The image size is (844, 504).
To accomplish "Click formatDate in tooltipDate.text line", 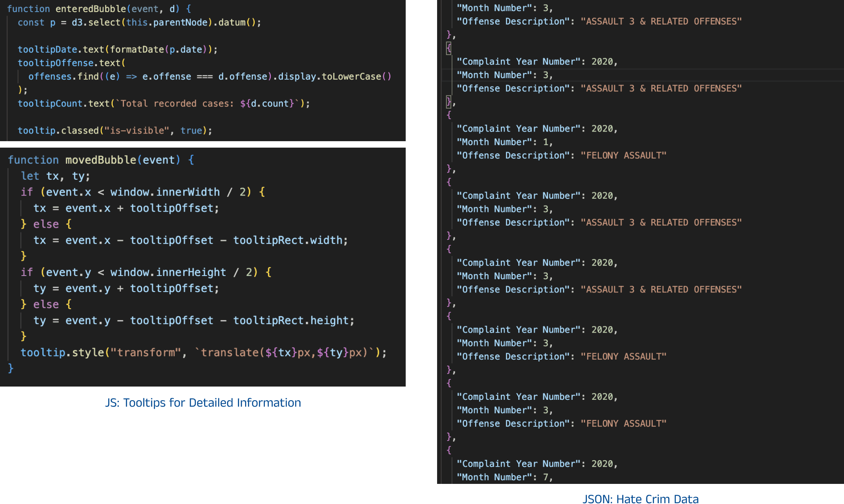I will 137,49.
